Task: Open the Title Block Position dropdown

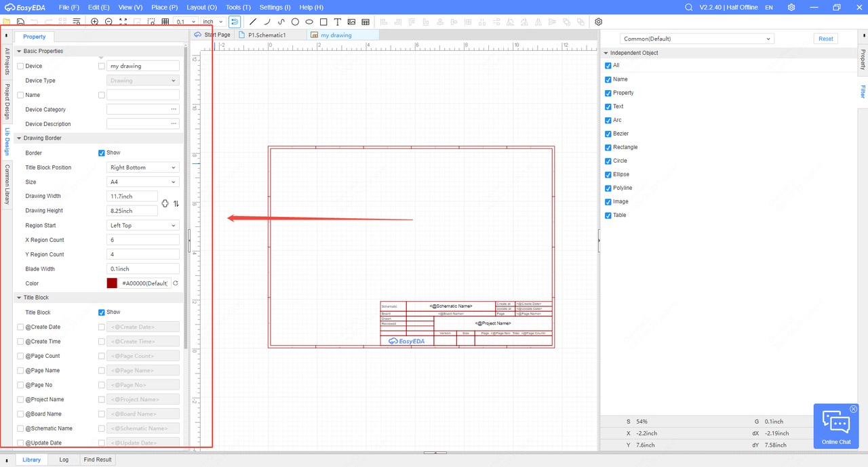Action: [x=142, y=167]
